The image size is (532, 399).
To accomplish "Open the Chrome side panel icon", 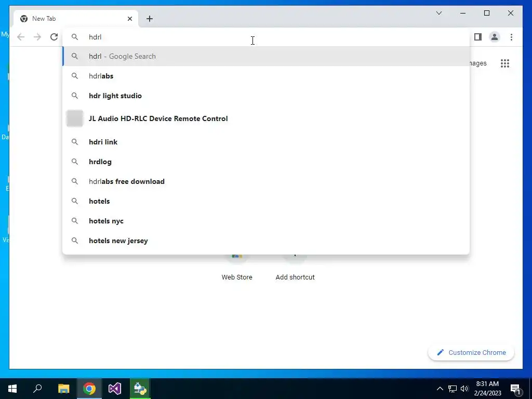I will pyautogui.click(x=478, y=37).
